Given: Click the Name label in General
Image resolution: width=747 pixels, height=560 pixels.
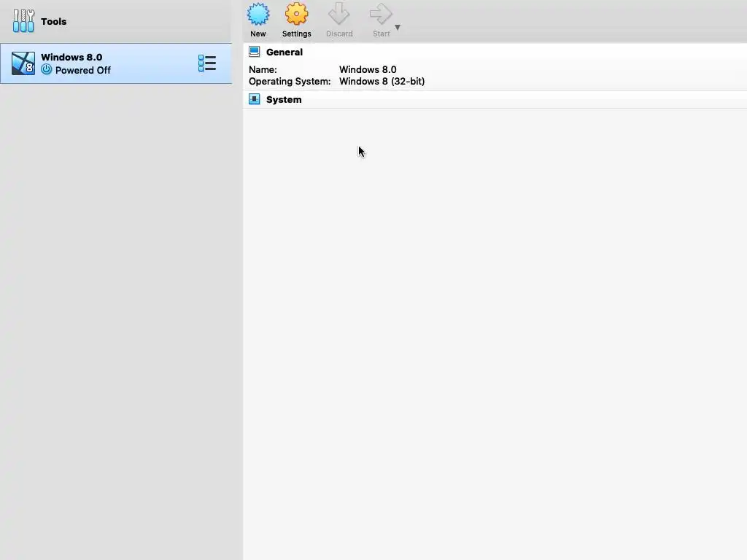Looking at the screenshot, I should tap(263, 69).
